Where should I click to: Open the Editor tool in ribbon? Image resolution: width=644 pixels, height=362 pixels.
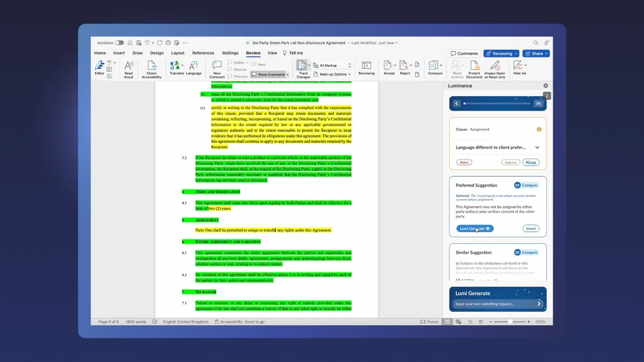click(x=99, y=67)
